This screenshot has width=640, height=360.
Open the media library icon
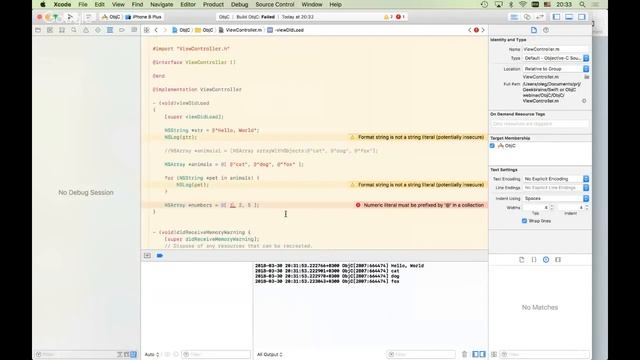tap(558, 260)
